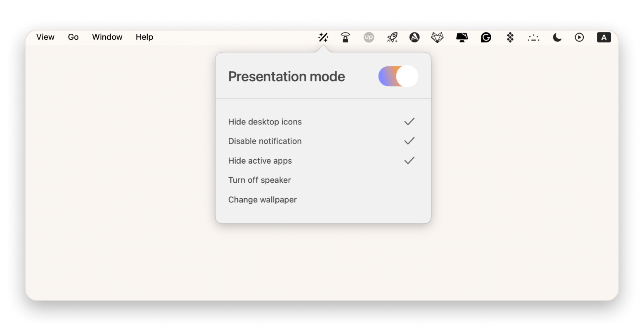
Task: Open the Window menu
Action: [107, 37]
